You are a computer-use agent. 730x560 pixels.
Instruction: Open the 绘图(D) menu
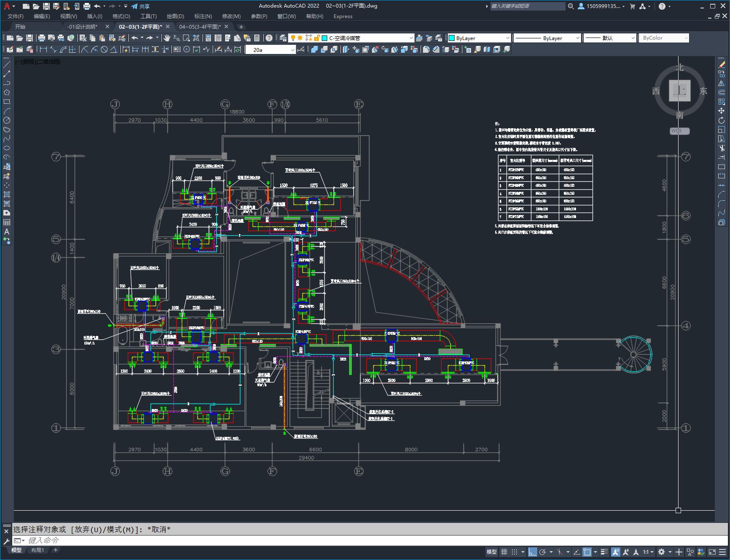click(175, 16)
